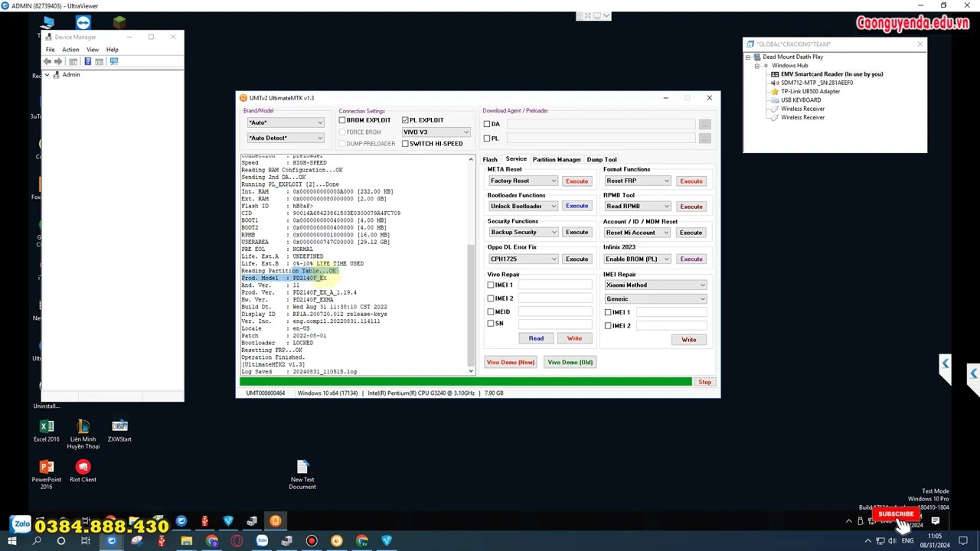Open the Zalo app on the taskbar
Screen dimensions: 980x551
point(262,541)
